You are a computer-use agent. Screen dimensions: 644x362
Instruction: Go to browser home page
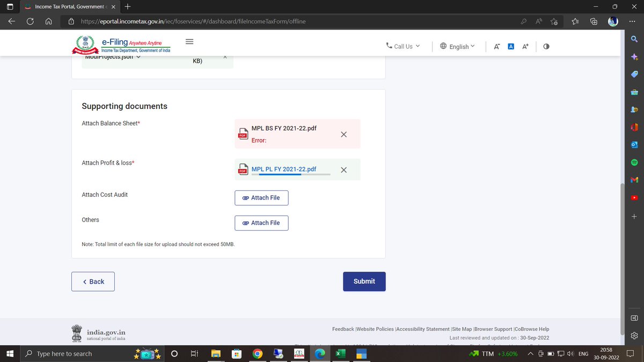(x=48, y=21)
